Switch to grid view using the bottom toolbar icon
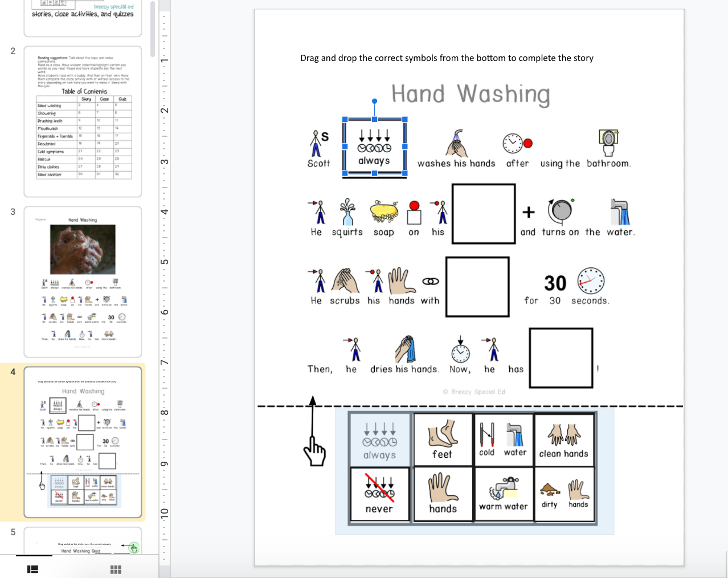Image resolution: width=728 pixels, height=578 pixels. 116,569
